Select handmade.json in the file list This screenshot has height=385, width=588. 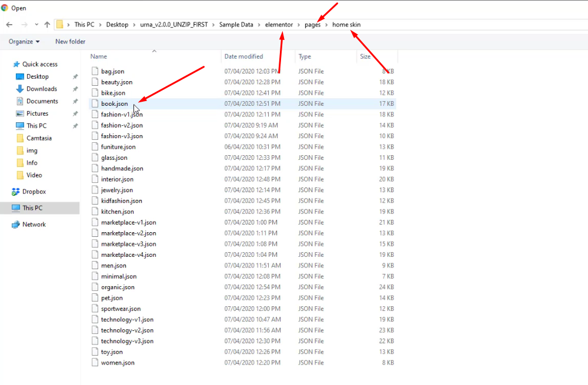click(x=122, y=169)
